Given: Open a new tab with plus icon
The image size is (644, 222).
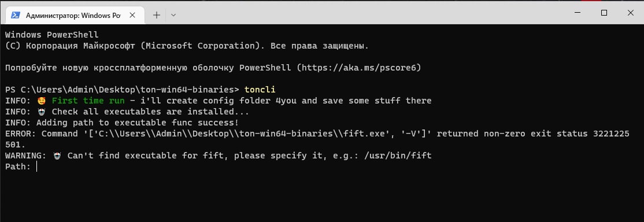Looking at the screenshot, I should [157, 15].
